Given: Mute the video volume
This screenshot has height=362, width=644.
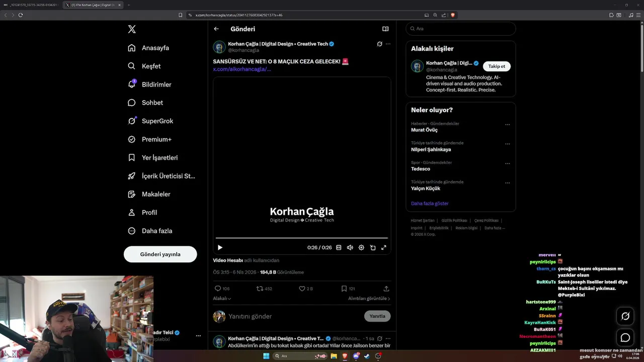Looking at the screenshot, I should pos(350,247).
